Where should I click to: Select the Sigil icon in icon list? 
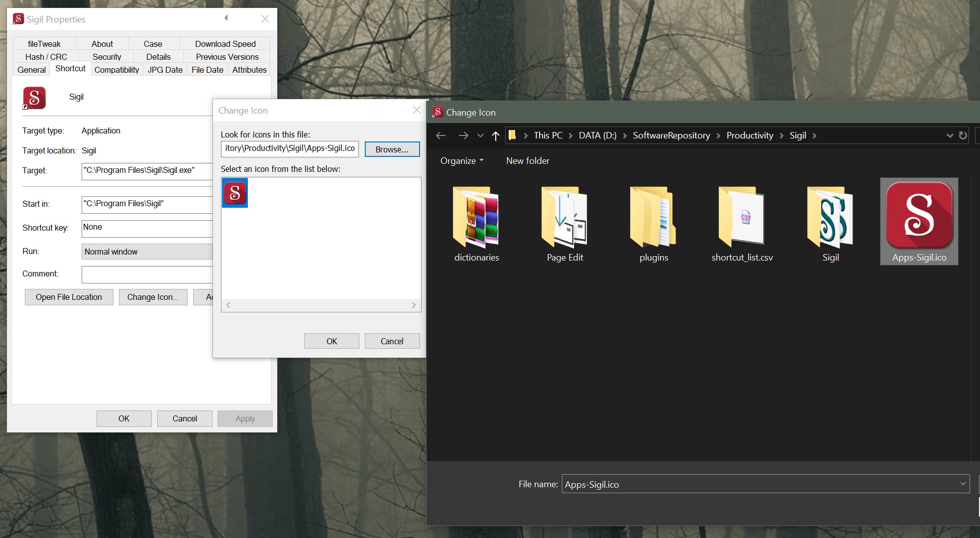coord(235,193)
